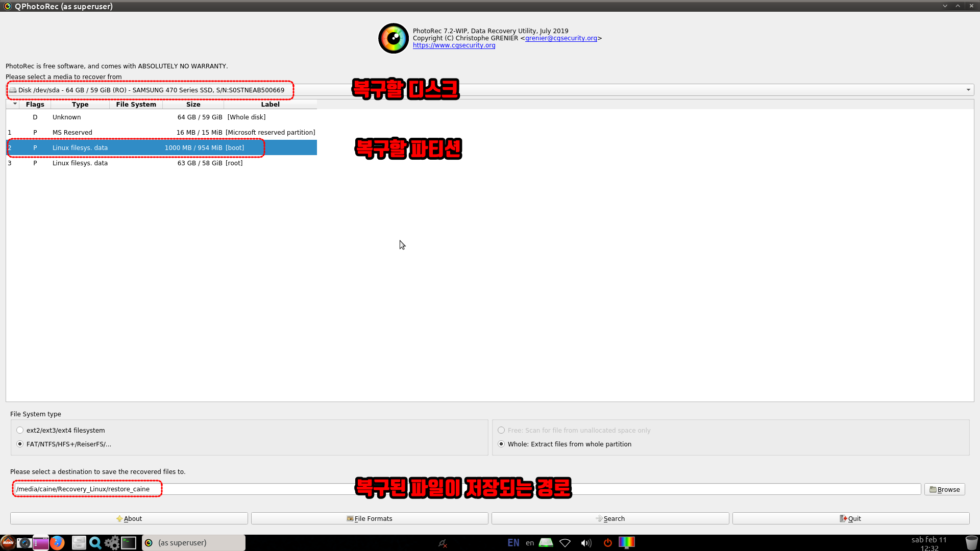This screenshot has height=551, width=980.
Task: Open the settings gear icon in taskbar
Action: [112, 543]
